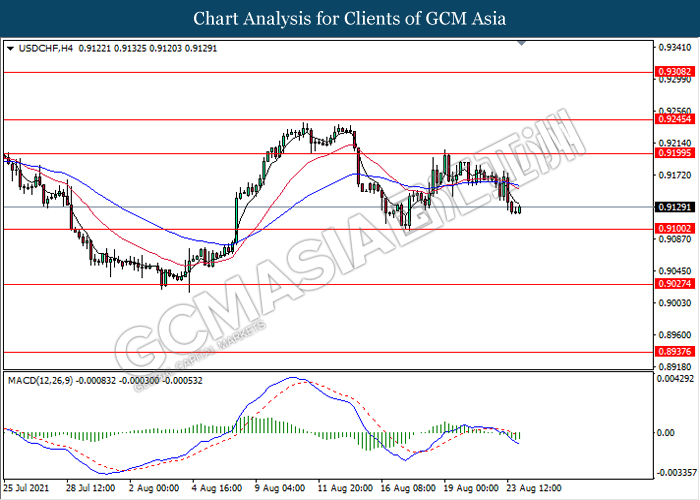Click the 16 Aug 08:00 time label
This screenshot has width=700, height=500.
click(x=408, y=488)
